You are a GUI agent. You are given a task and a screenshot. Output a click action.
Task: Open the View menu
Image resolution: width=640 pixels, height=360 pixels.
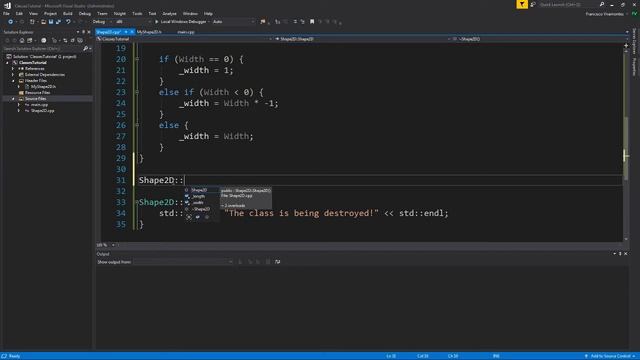(33, 13)
